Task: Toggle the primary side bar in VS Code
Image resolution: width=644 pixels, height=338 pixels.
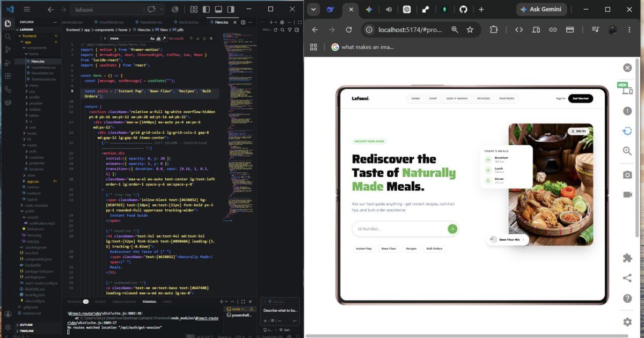Action: tap(206, 9)
